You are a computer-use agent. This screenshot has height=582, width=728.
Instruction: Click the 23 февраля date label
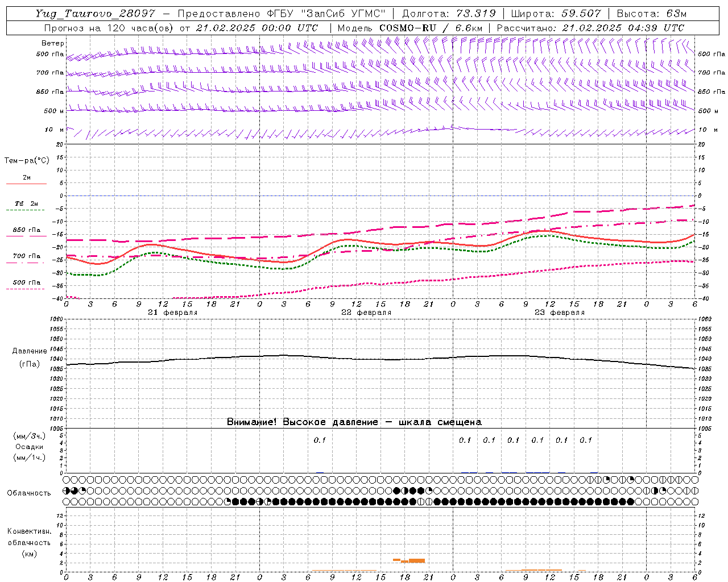[x=560, y=313]
